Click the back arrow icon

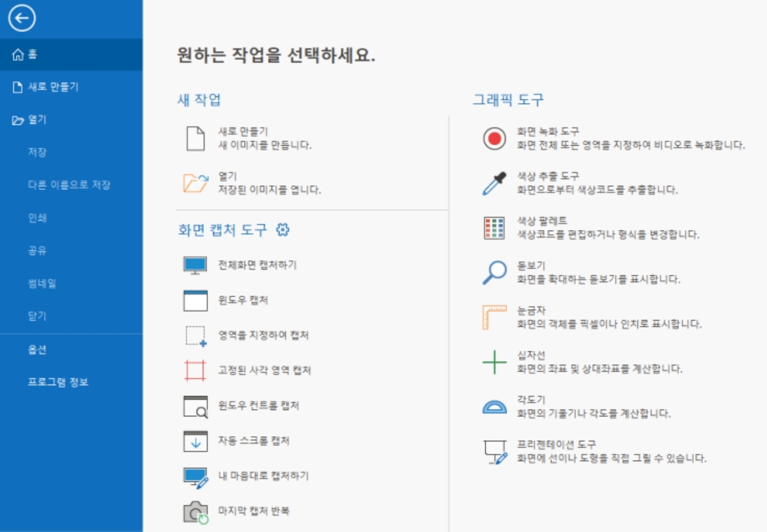(22, 19)
